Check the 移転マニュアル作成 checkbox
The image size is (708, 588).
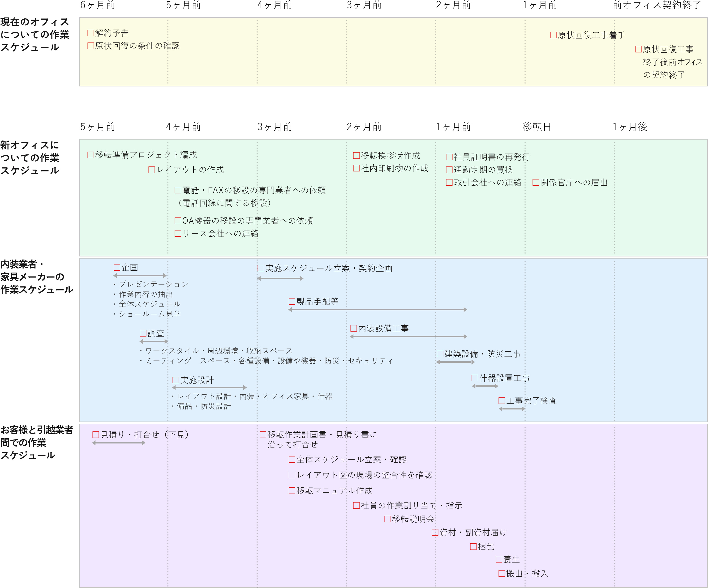[292, 490]
